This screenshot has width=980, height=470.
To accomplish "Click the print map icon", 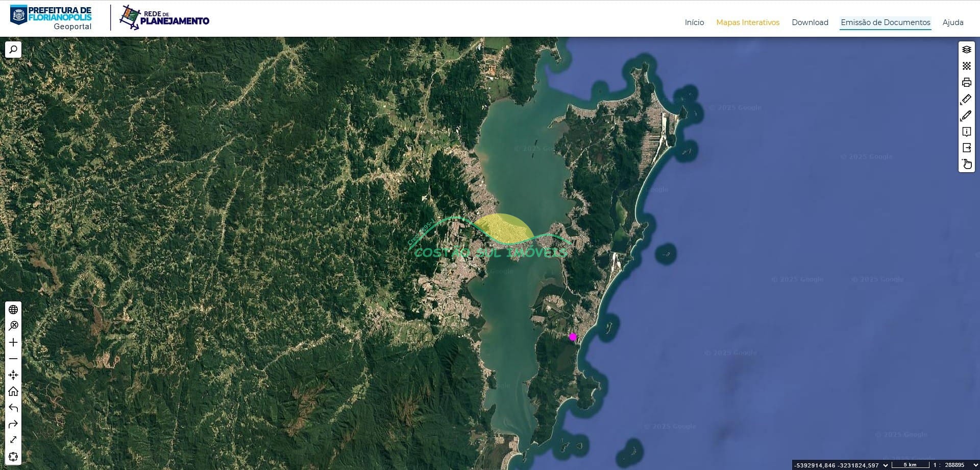I will point(966,82).
